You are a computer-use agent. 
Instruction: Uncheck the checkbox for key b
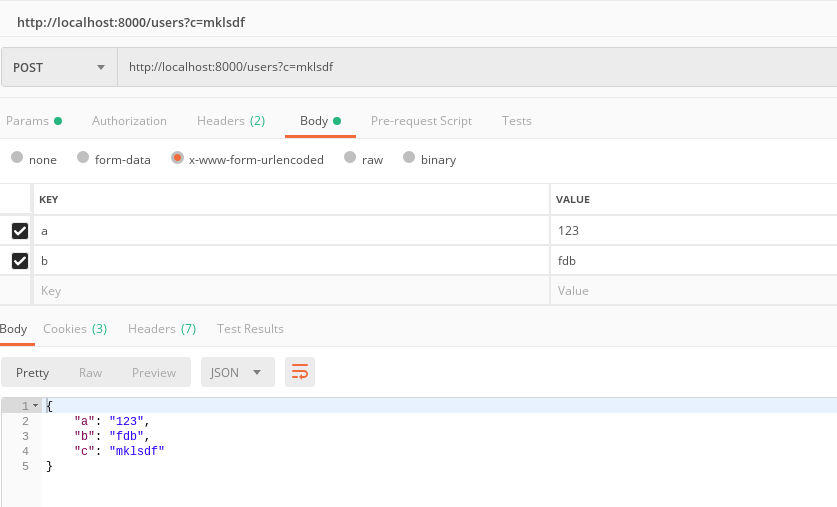tap(20, 260)
